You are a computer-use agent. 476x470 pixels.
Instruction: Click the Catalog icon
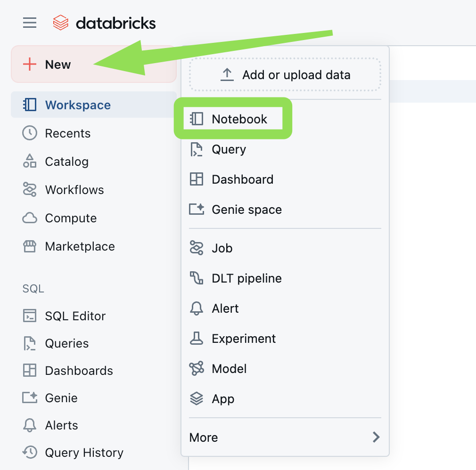29,161
